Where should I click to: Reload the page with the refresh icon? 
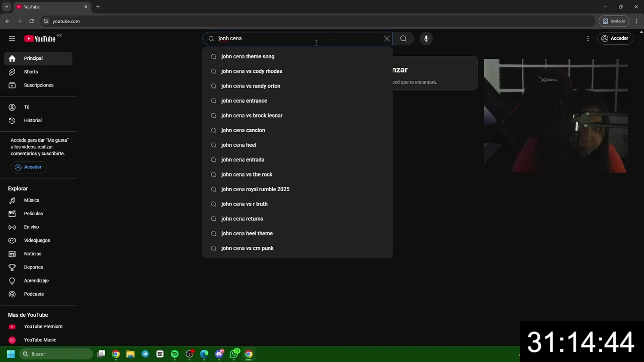pos(31,21)
